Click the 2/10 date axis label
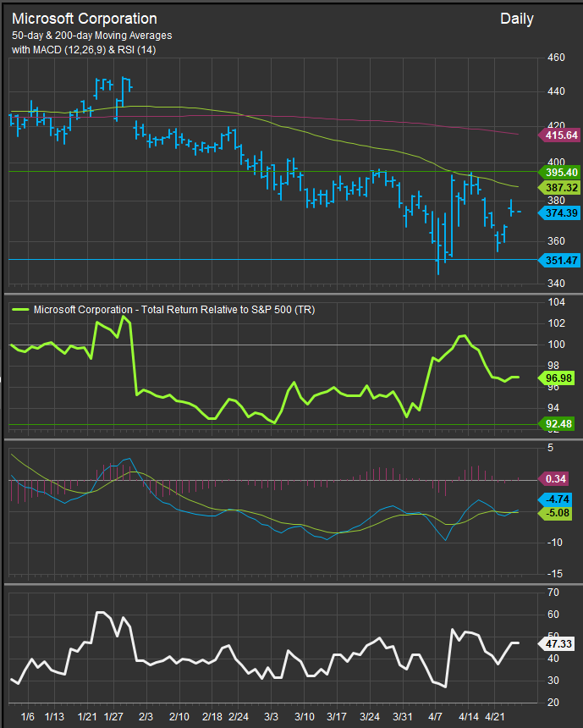583x728 pixels. point(179,716)
